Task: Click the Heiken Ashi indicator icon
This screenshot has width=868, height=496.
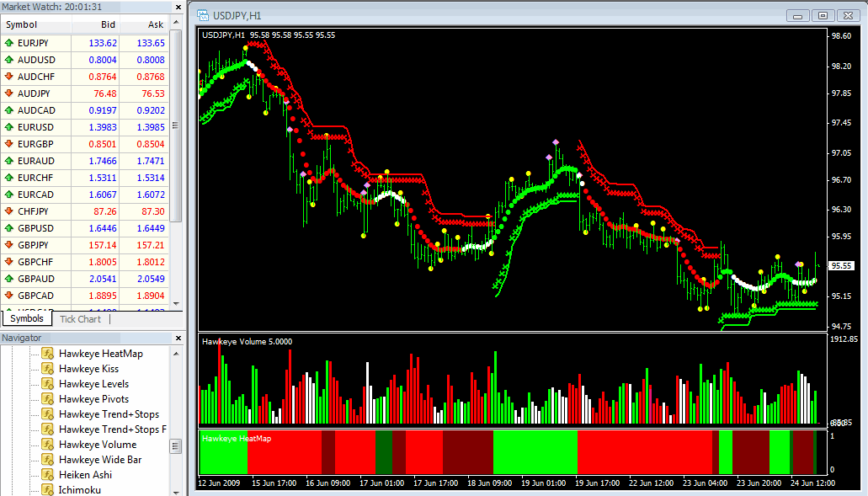Action: tap(48, 474)
